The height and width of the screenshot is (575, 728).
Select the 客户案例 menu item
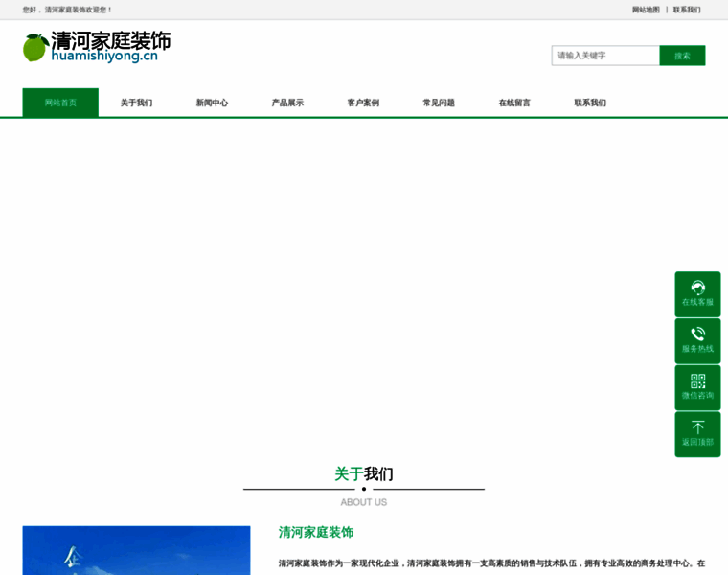point(363,103)
